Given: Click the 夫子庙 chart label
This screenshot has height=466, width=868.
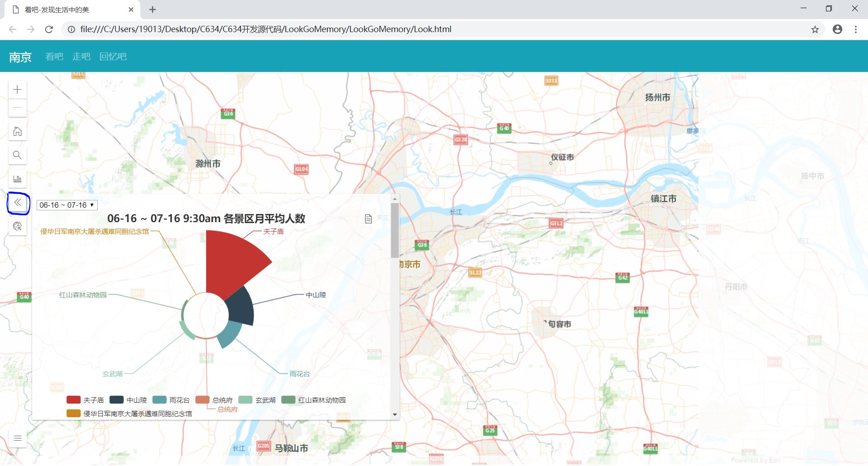Looking at the screenshot, I should tap(274, 231).
